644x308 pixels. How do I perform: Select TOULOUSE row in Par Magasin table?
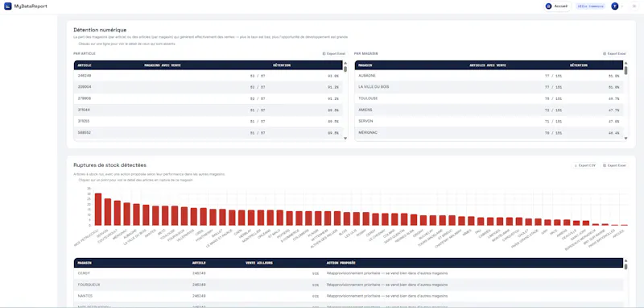(489, 98)
